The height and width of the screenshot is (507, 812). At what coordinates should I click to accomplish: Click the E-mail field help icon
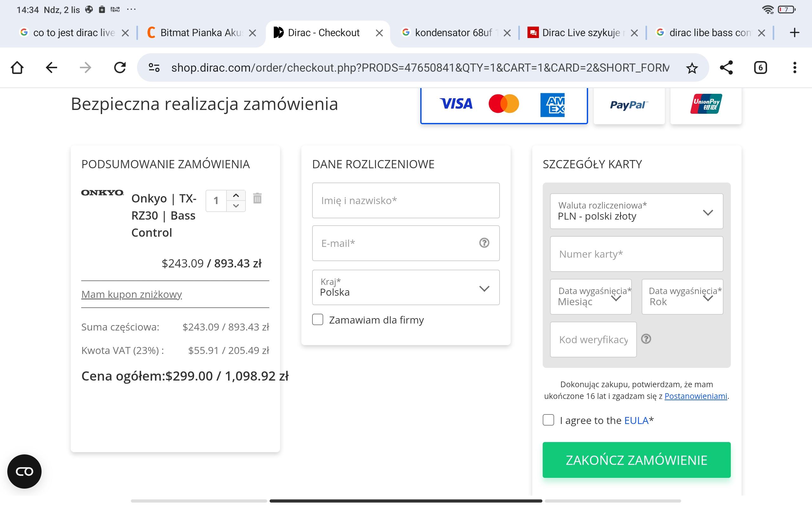coord(484,243)
